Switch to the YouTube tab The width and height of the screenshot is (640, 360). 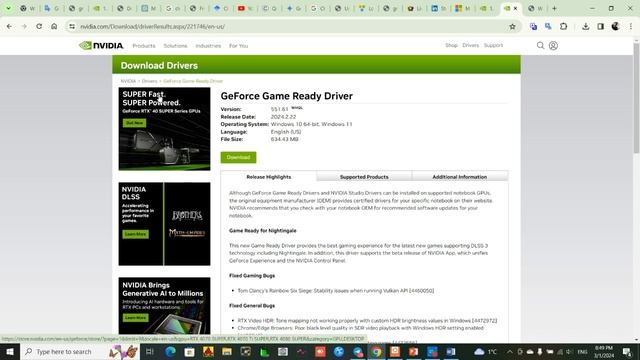[x=245, y=8]
